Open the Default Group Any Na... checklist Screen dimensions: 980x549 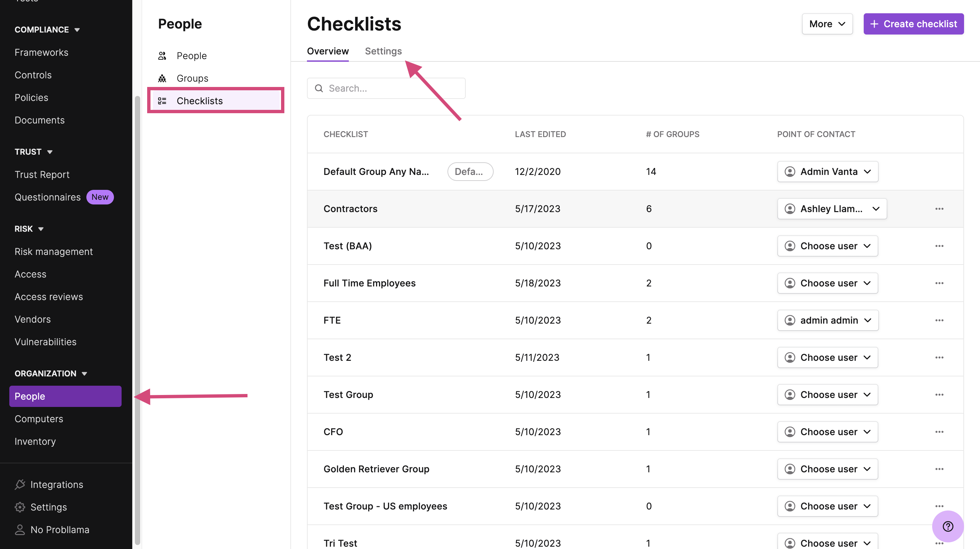[x=376, y=172]
